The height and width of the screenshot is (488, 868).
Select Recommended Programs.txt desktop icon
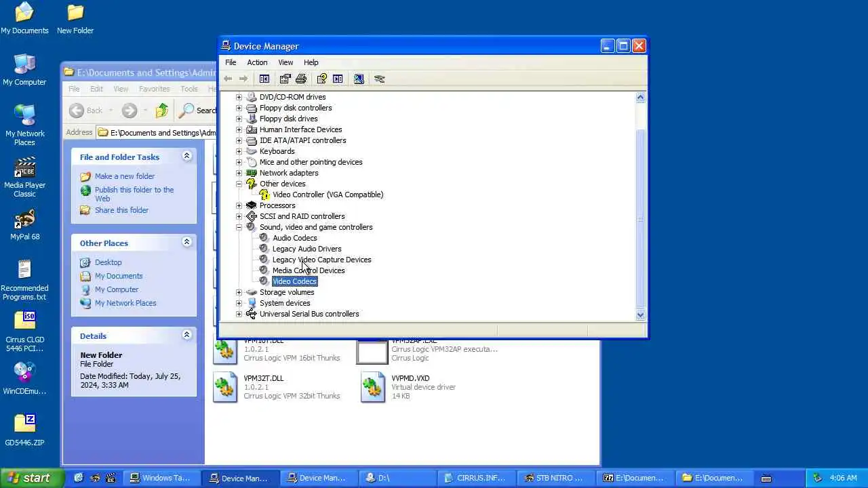tap(24, 281)
